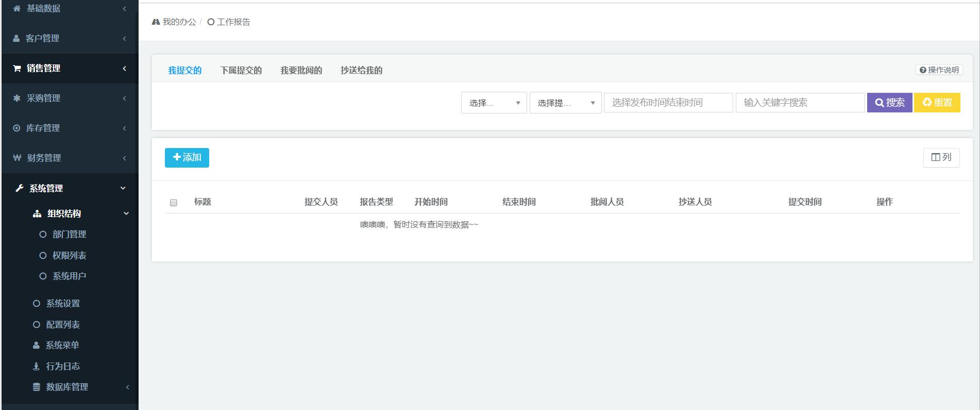Viewport: 980px width, 410px height.
Task: Click the circle icon beside 配置列表
Action: coord(37,324)
